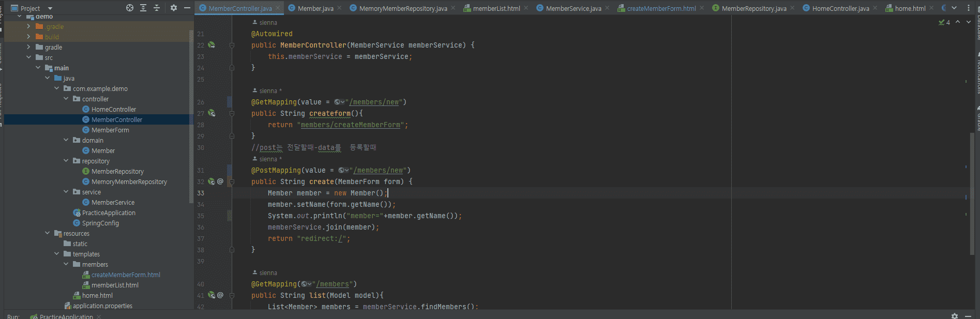Minimize the Run tool window
The width and height of the screenshot is (980, 319).
[969, 315]
